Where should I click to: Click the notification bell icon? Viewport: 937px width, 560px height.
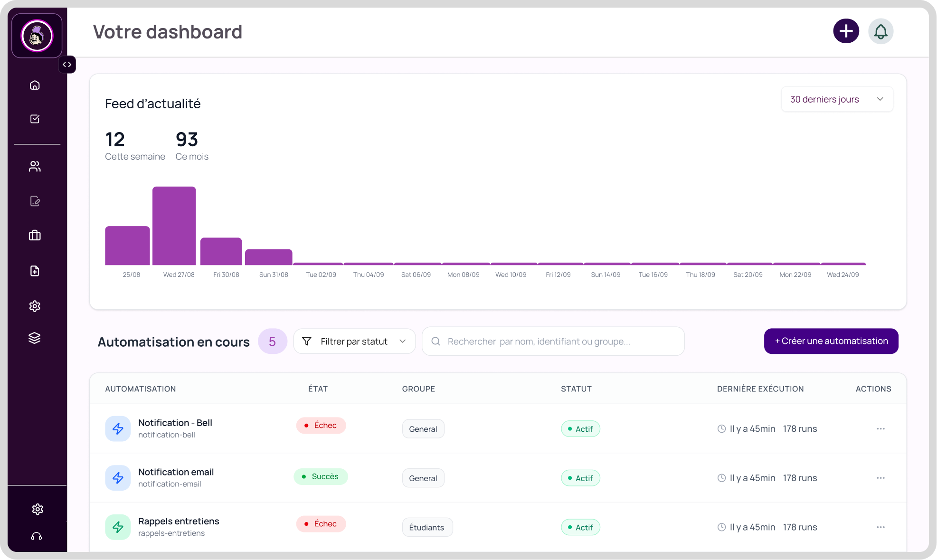880,32
